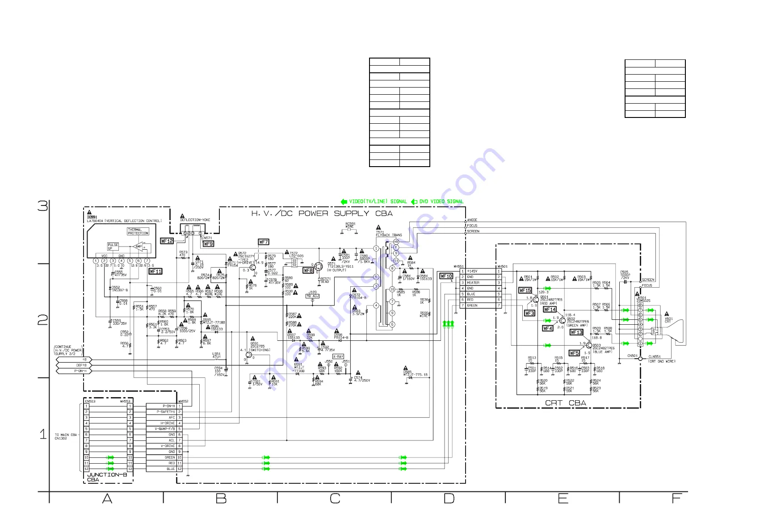Screen dimensions: 760x532
Task: Click the 'ACL' row in WH552
Action: click(x=164, y=440)
